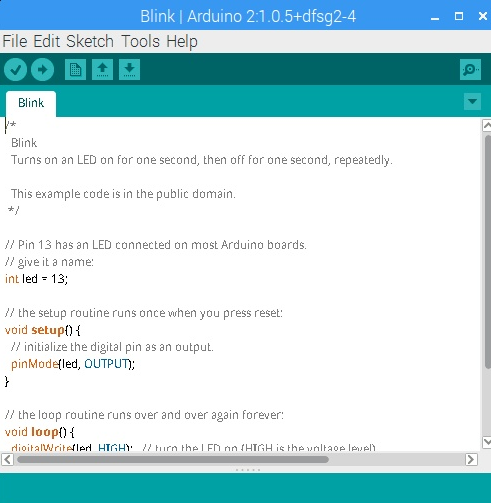Image resolution: width=491 pixels, height=503 pixels.
Task: Expand the tab options dropdown arrow
Action: [x=472, y=101]
